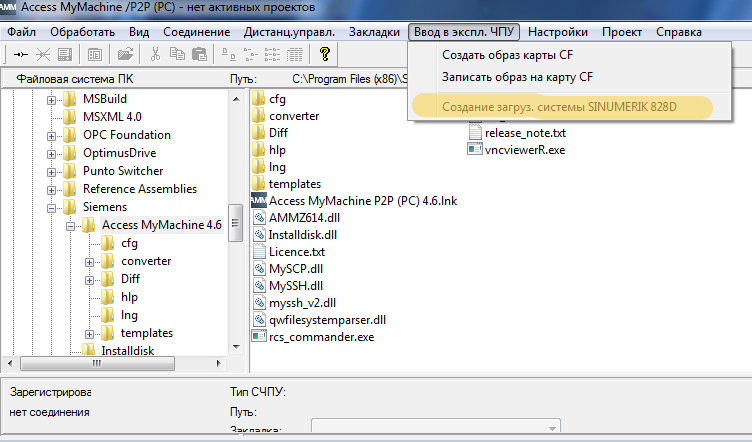752x442 pixels.
Task: Click the open folder toolbar icon
Action: pos(125,54)
